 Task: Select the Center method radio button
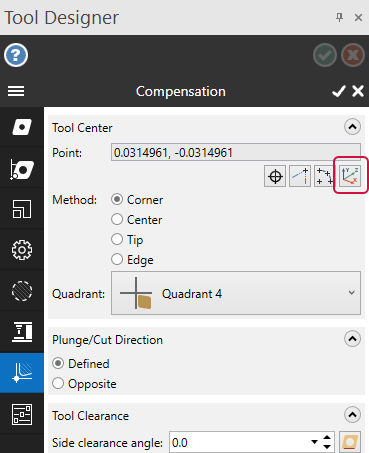pos(117,219)
